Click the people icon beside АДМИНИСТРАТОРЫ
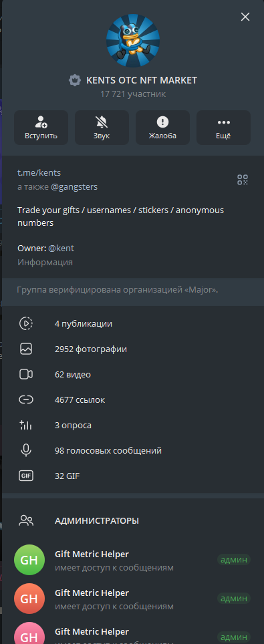 click(26, 521)
